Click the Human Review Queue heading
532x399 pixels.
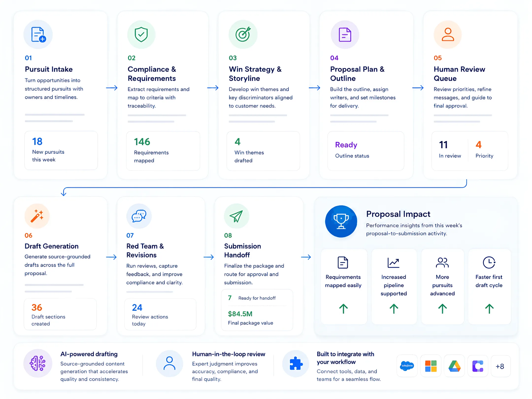point(459,74)
